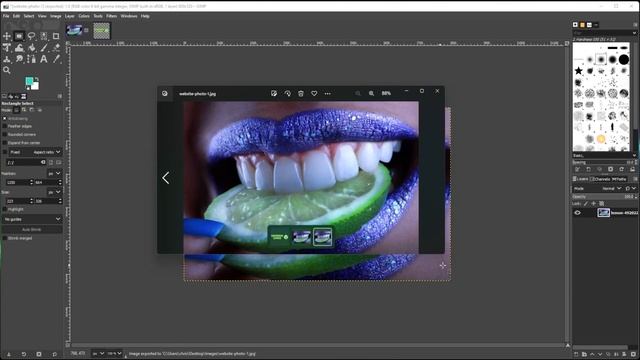The width and height of the screenshot is (640, 360).
Task: Open the Size units px dropdown
Action: [x=54, y=192]
